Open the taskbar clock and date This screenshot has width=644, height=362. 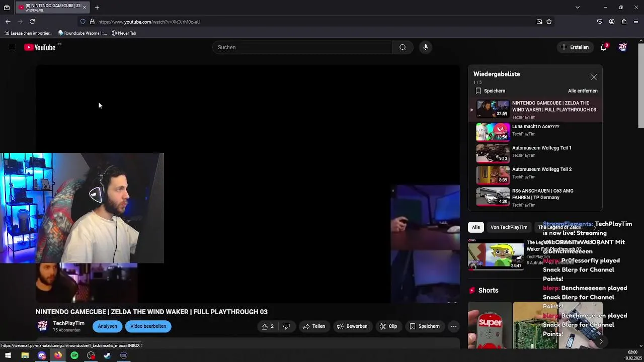click(632, 355)
